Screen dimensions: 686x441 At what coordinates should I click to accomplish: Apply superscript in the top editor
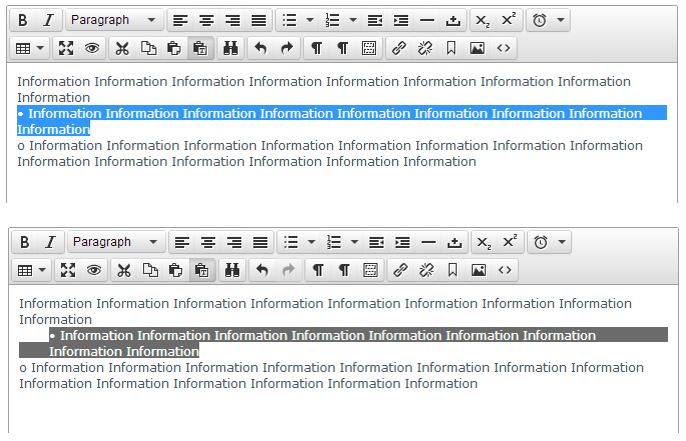point(509,20)
